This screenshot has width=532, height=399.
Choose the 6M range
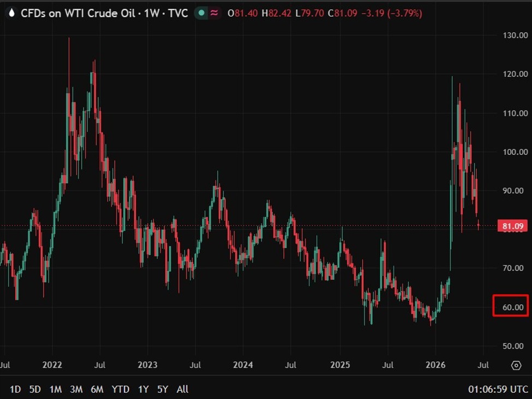97,389
